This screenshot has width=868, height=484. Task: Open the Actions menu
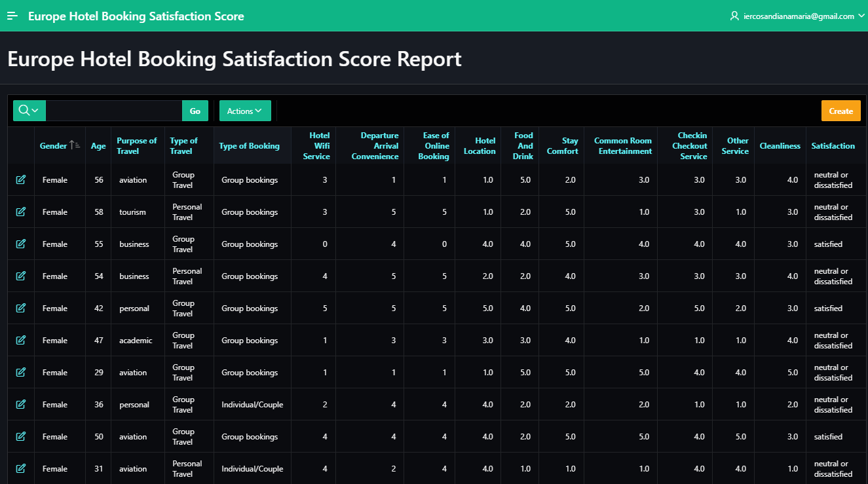pos(245,111)
